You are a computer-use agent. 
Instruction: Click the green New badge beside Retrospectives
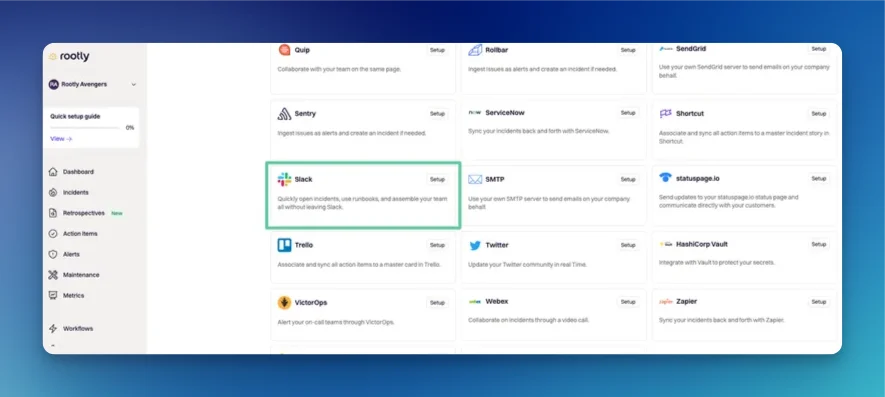117,213
